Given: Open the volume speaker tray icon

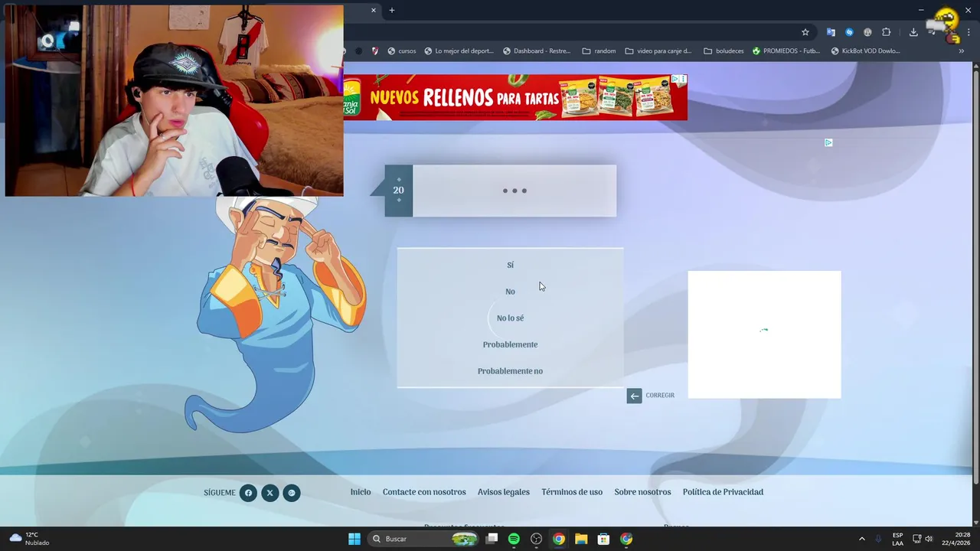Looking at the screenshot, I should point(929,539).
